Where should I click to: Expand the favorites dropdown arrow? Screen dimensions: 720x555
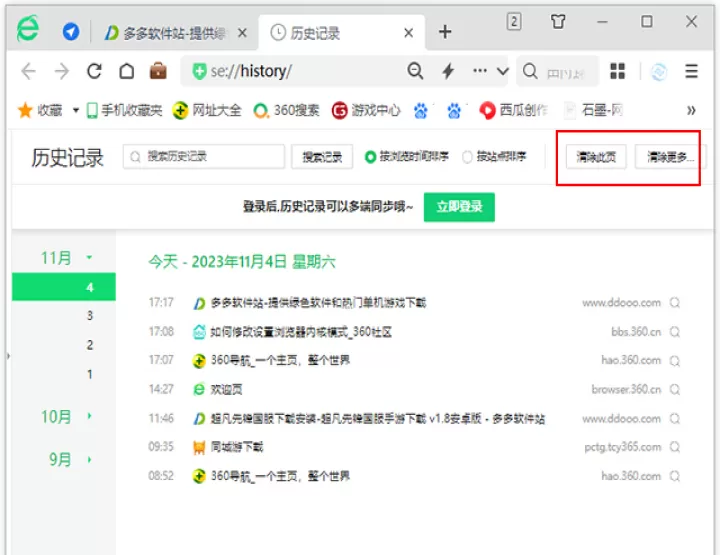[76, 110]
